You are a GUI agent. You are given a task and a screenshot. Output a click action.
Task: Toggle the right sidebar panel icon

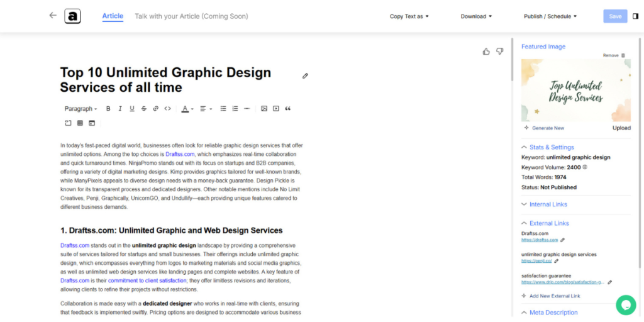coord(635,16)
